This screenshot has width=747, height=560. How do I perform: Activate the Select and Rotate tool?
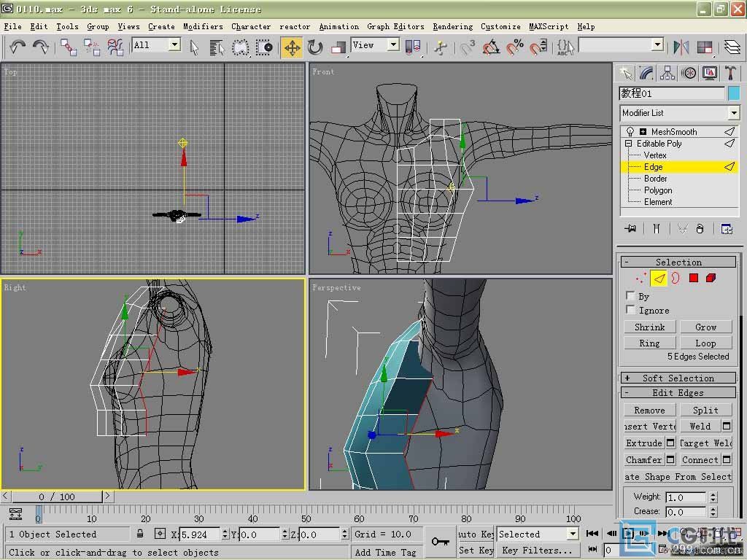(x=315, y=47)
